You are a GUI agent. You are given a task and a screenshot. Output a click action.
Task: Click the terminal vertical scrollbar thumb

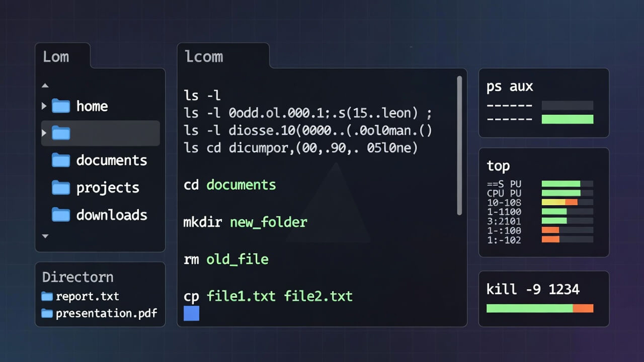(460, 145)
